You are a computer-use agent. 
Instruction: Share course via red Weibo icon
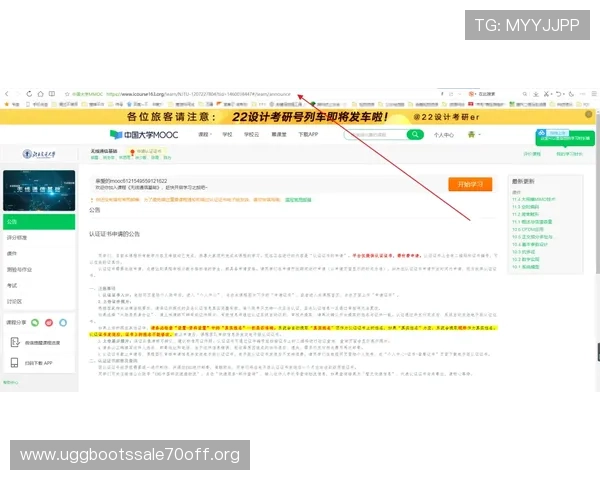coord(49,323)
